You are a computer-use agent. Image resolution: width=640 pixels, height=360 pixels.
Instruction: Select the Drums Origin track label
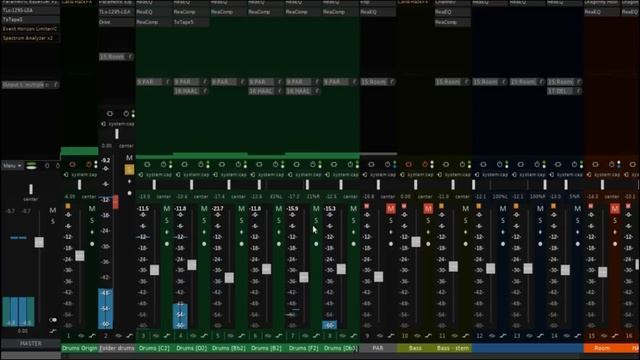pyautogui.click(x=80, y=348)
